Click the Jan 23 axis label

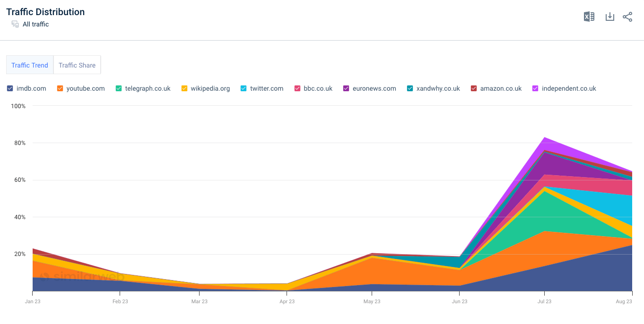pyautogui.click(x=32, y=301)
